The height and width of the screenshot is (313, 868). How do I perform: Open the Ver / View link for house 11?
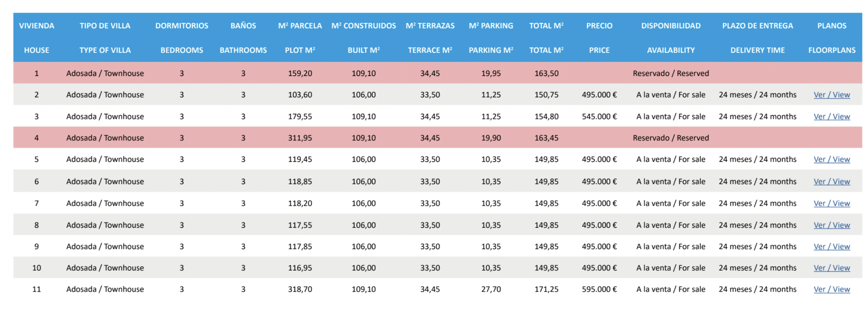(832, 289)
